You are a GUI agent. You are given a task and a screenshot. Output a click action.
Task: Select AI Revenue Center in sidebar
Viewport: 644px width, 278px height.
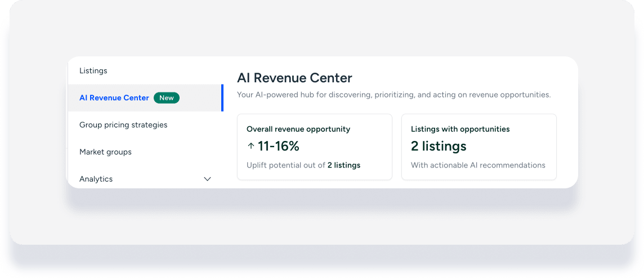[114, 98]
